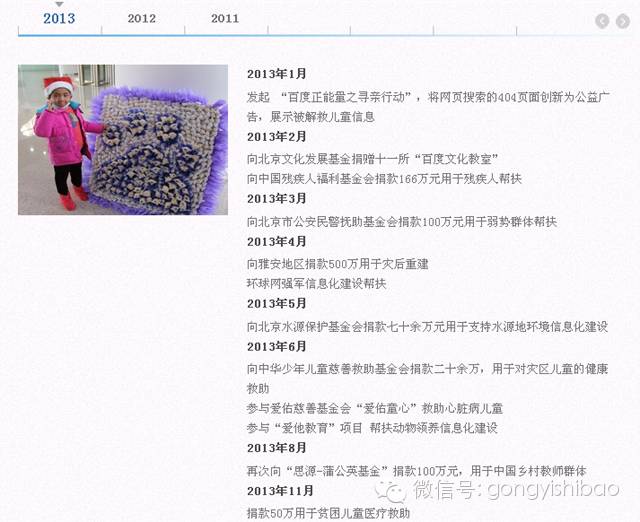The image size is (640, 522).
Task: Click the line '环球网强军信息化建设帮扶'
Action: tap(316, 284)
